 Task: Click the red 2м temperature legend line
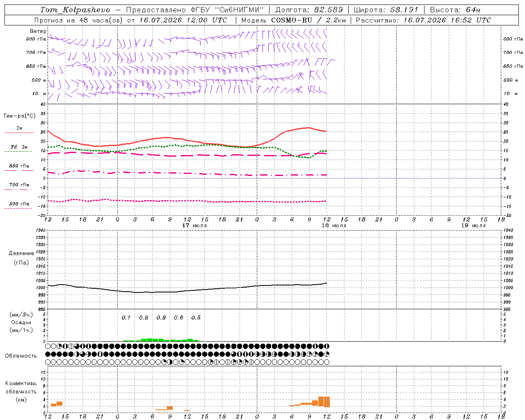pos(19,132)
